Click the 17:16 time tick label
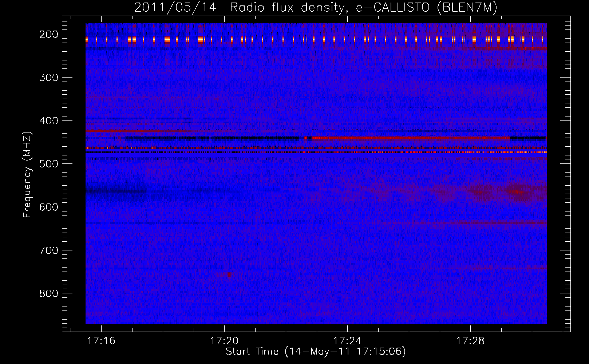The image size is (589, 364). (102, 341)
